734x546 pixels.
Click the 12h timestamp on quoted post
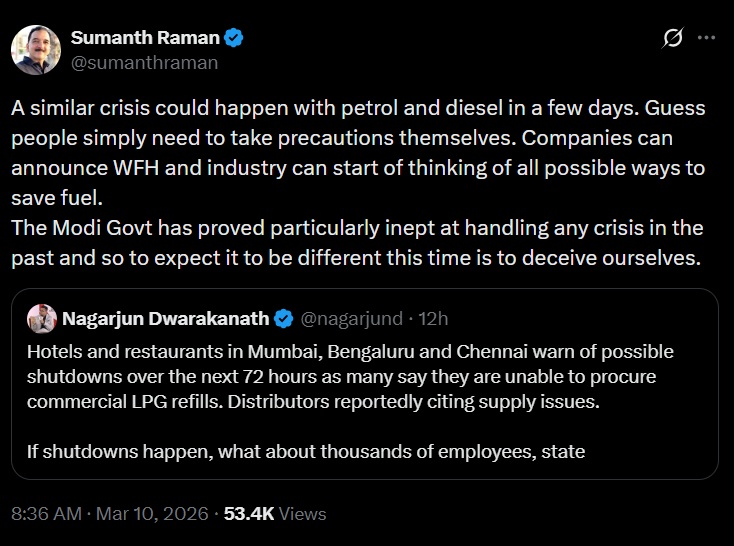click(433, 319)
